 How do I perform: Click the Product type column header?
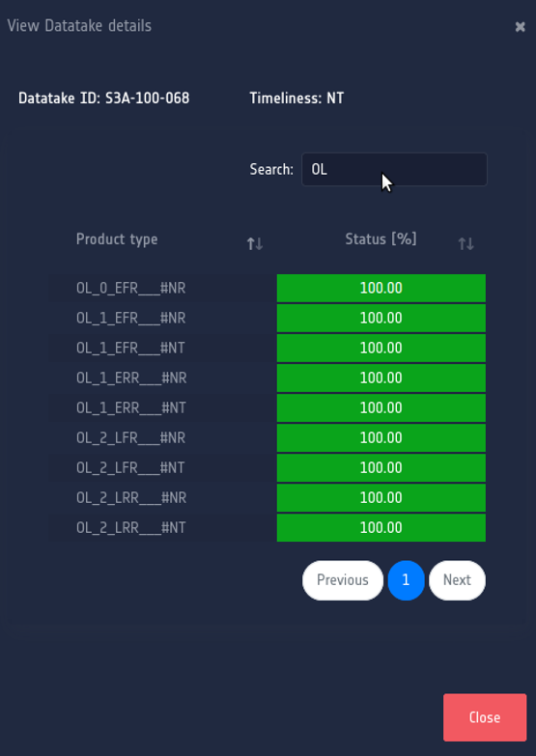click(117, 239)
